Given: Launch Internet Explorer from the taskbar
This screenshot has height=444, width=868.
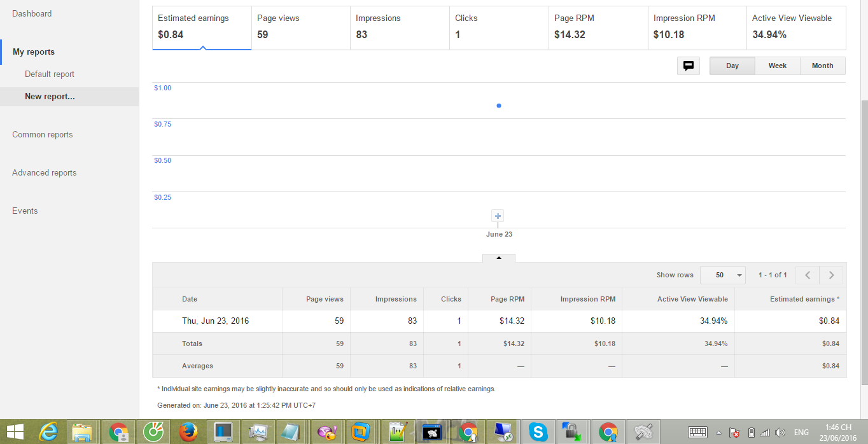Looking at the screenshot, I should [48, 433].
